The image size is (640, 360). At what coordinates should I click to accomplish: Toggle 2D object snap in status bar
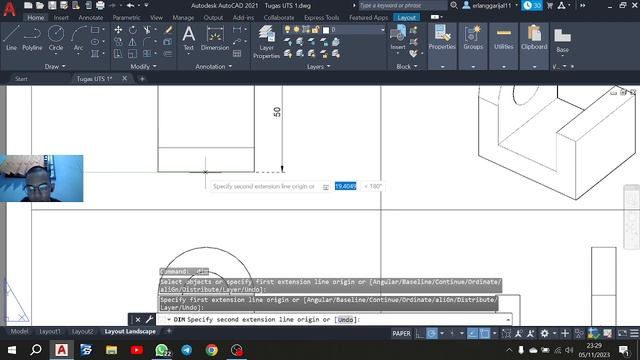coord(484,333)
